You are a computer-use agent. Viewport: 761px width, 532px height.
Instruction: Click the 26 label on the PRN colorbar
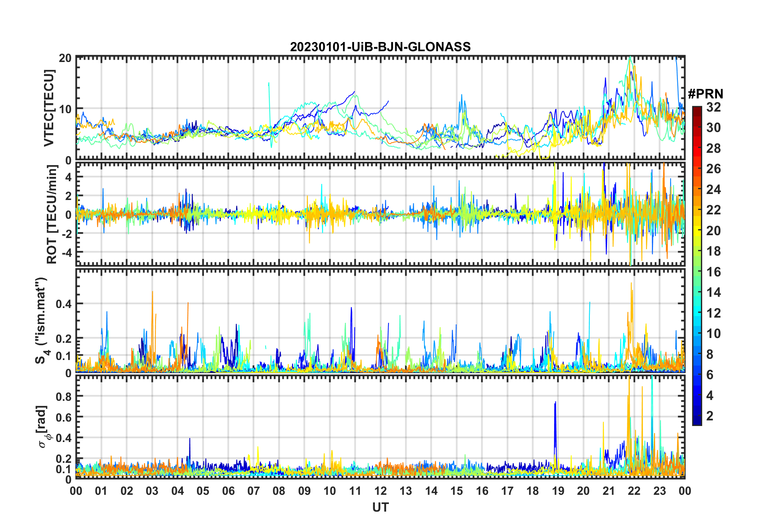713,169
